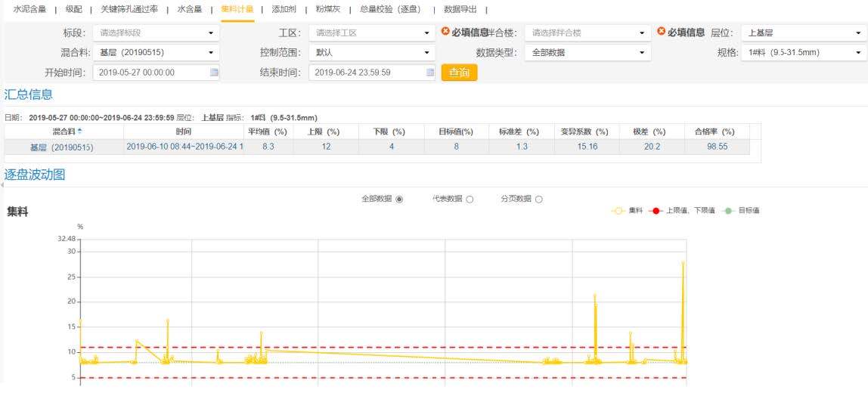Screen dimensions: 868x393
Task: Open the 基层 (20190515) link in table
Action: click(x=62, y=147)
